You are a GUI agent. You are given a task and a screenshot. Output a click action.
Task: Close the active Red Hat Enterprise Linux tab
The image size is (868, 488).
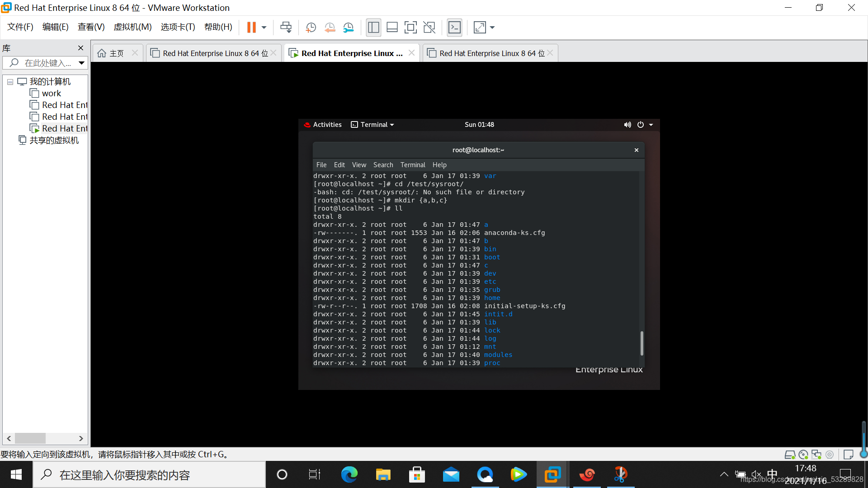[x=411, y=53]
